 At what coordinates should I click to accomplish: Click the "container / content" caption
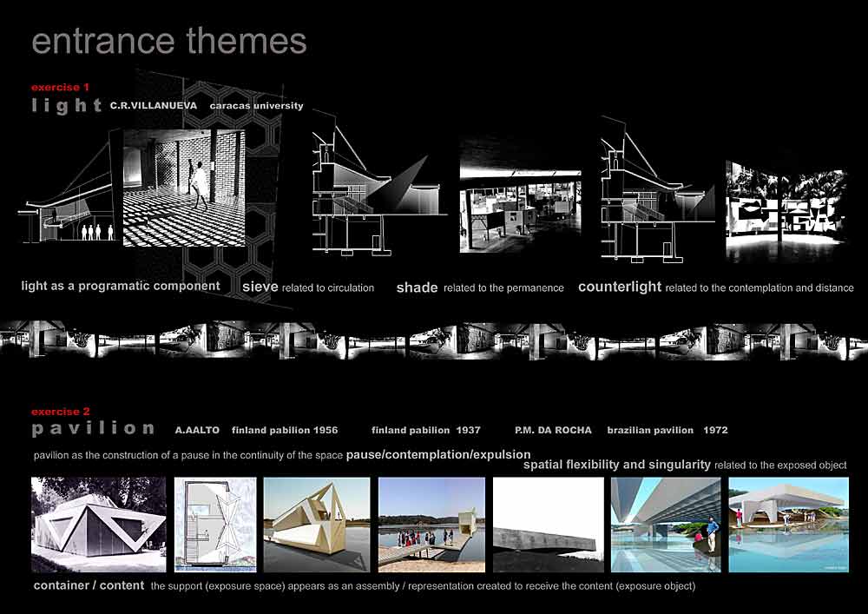point(89,585)
